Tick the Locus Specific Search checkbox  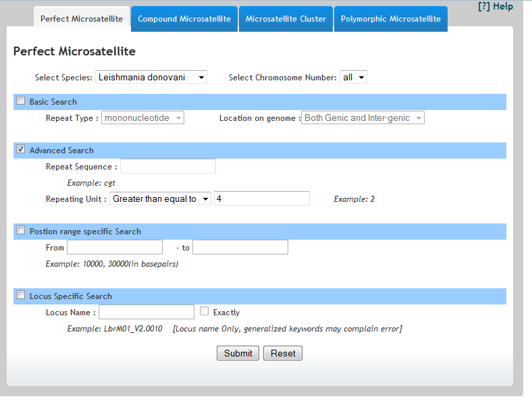click(x=20, y=296)
